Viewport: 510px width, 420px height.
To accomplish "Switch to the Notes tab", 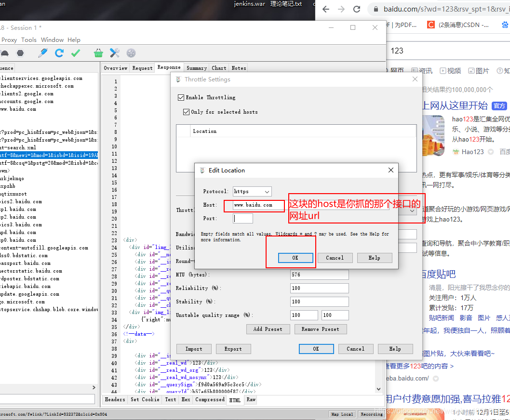I will [x=239, y=68].
